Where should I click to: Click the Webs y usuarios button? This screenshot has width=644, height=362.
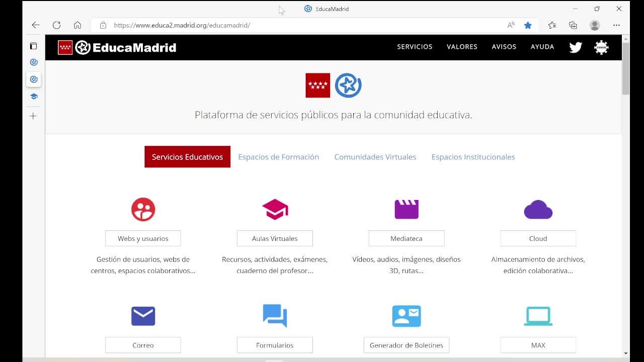(x=143, y=238)
